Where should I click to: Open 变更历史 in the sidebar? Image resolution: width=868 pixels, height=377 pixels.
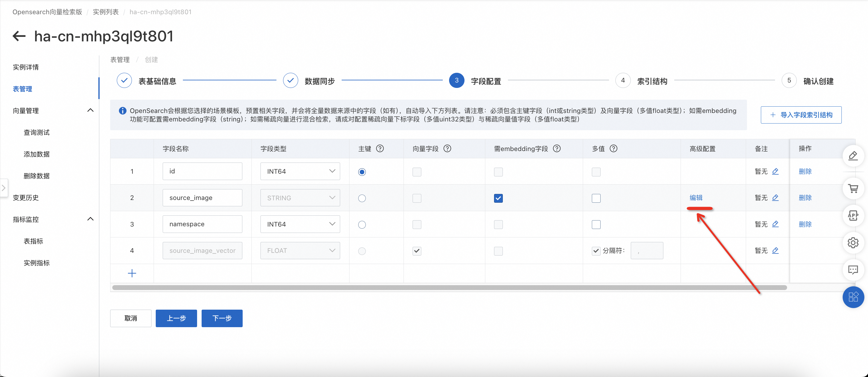[x=26, y=198]
